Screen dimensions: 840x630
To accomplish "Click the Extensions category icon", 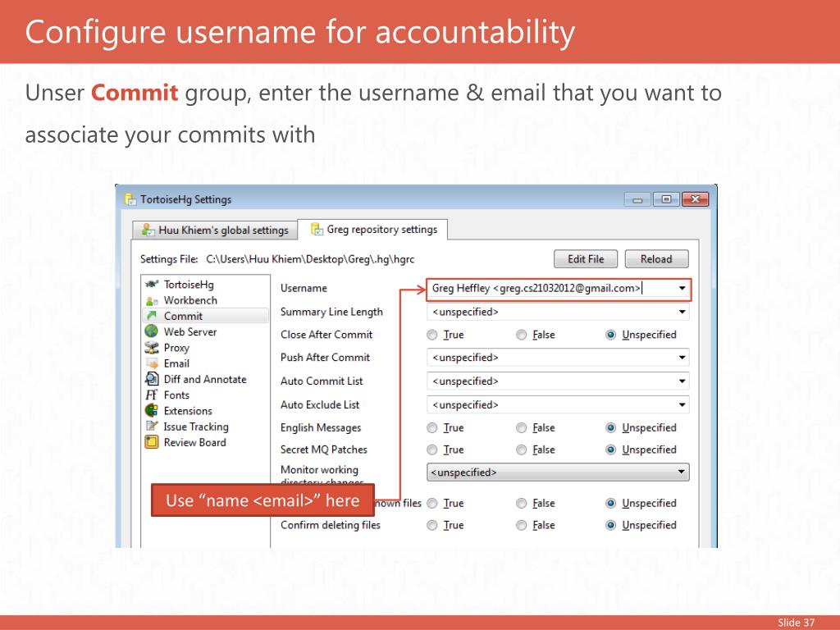I will [152, 410].
